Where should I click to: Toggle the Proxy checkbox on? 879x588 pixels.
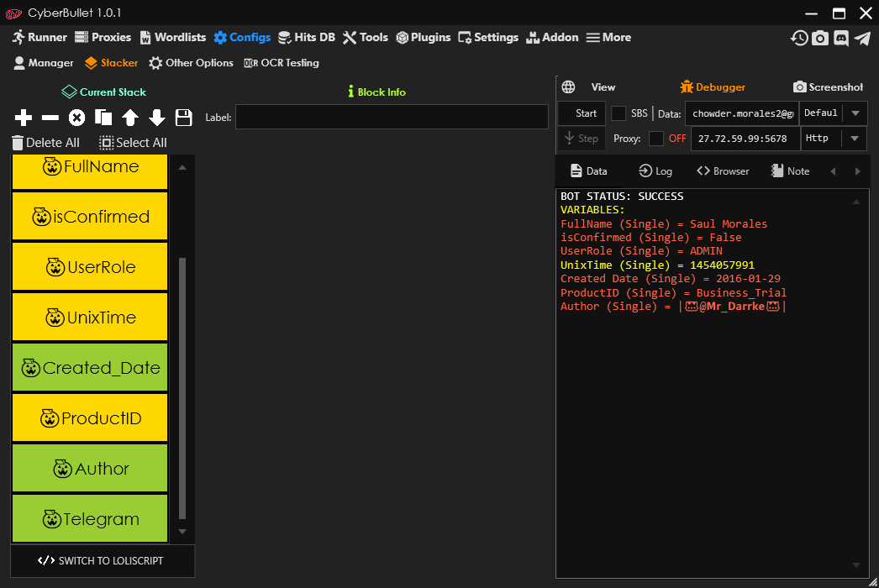(x=655, y=139)
